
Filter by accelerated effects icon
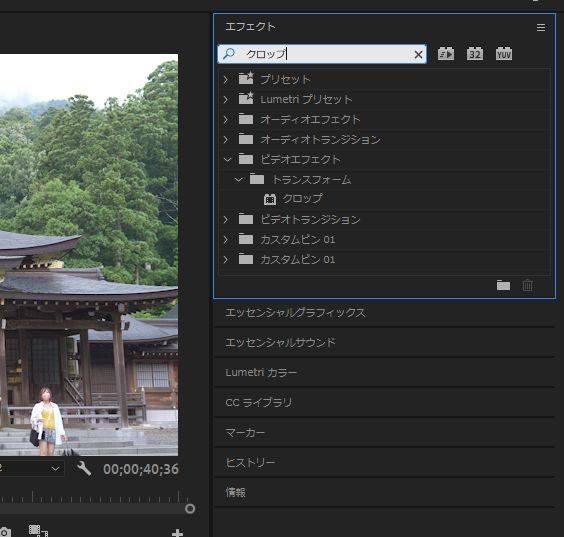(446, 54)
